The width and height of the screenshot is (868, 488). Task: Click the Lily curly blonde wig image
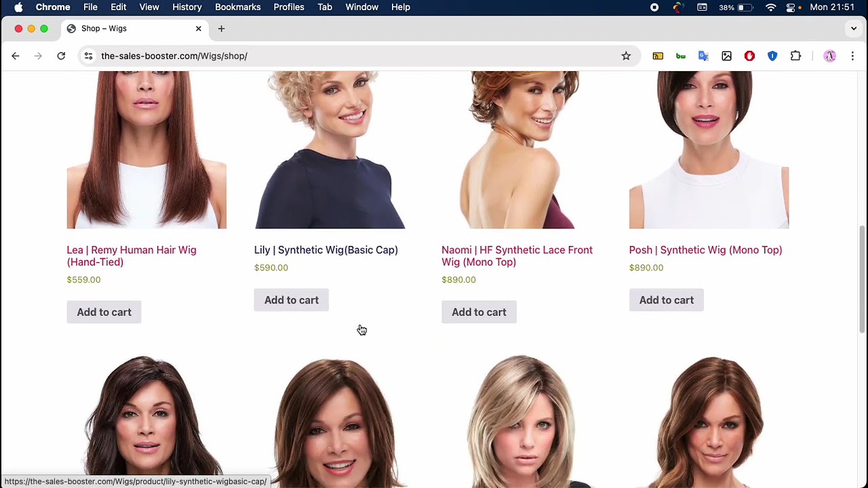pos(334,150)
